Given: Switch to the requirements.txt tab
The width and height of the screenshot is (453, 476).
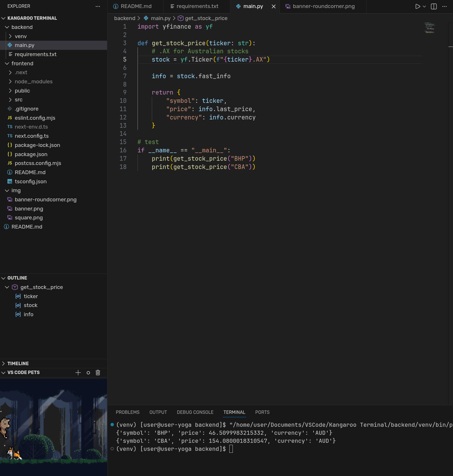Looking at the screenshot, I should point(197,6).
